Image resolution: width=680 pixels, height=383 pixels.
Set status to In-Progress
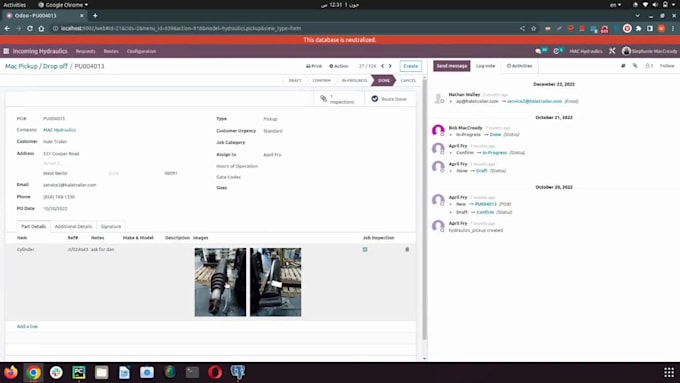click(x=354, y=81)
